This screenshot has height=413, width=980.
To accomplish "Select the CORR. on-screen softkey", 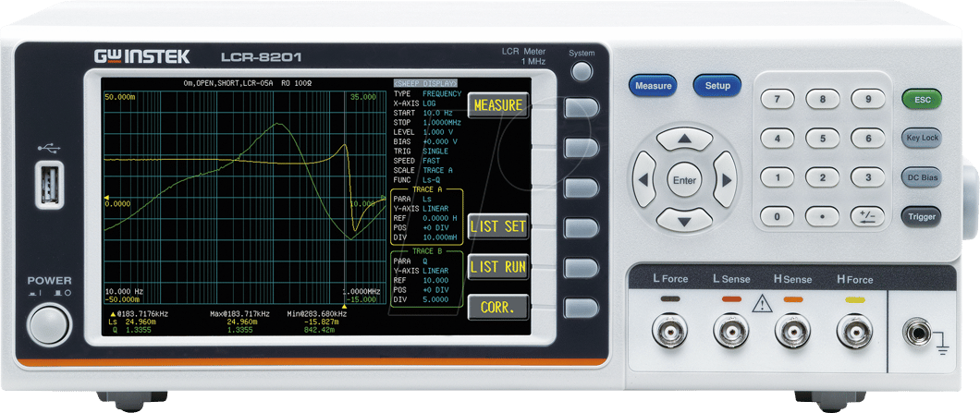I will coord(498,308).
